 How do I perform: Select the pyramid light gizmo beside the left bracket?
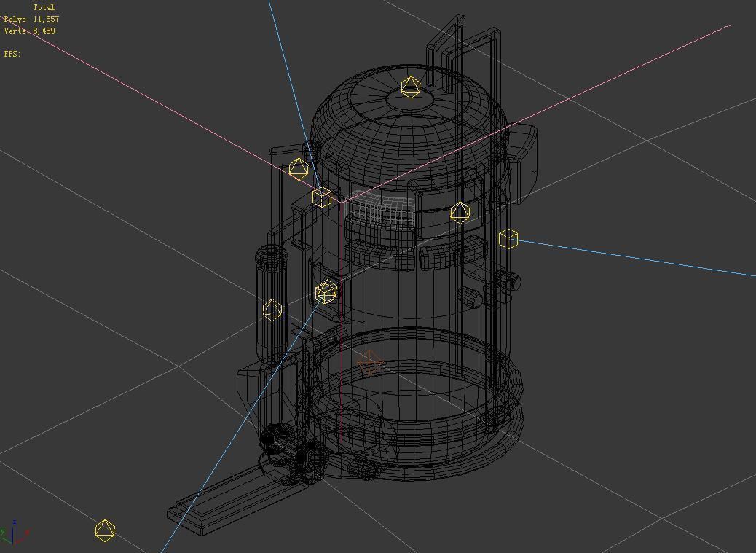(x=299, y=169)
